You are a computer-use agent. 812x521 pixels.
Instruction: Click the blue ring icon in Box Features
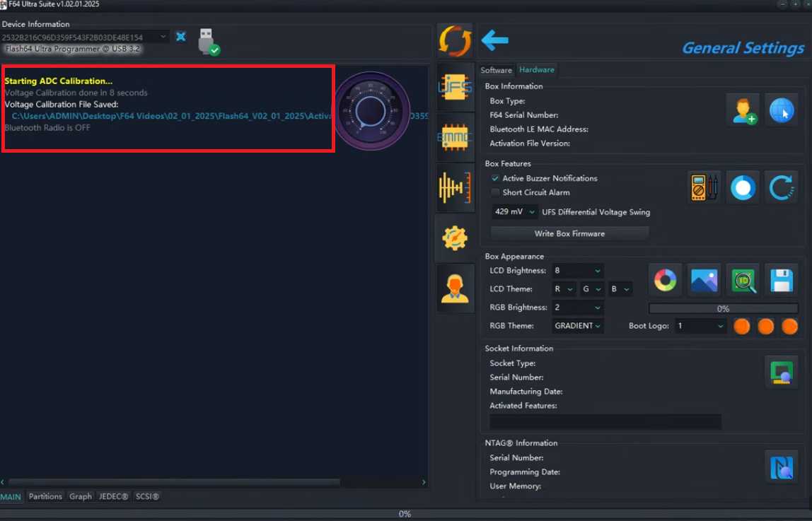(743, 187)
